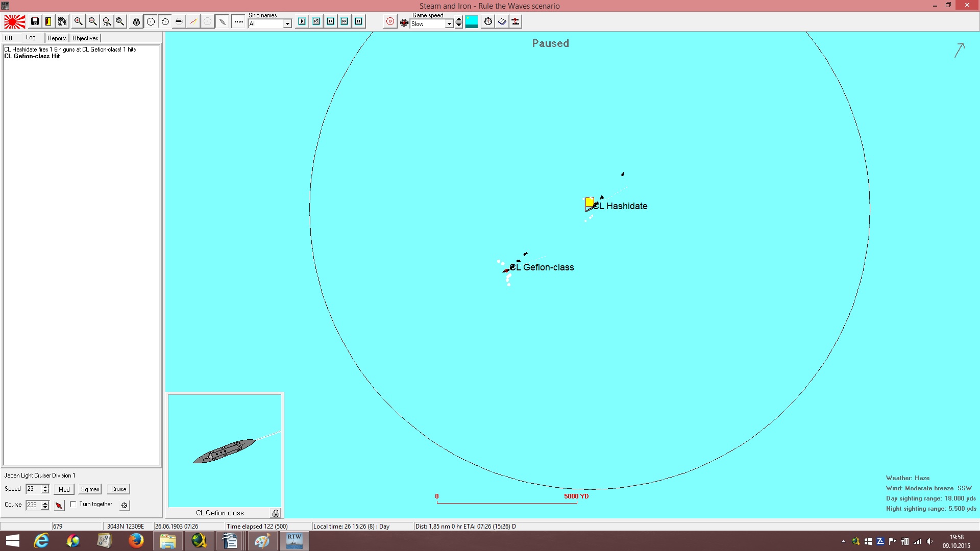Image resolution: width=980 pixels, height=551 pixels.
Task: Click into the Speed input field
Action: [x=33, y=489]
